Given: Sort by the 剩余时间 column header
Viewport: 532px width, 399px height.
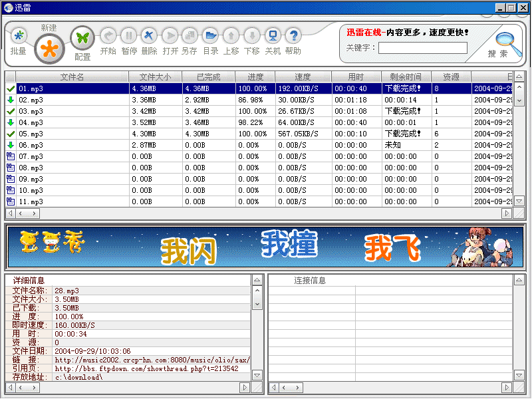Looking at the screenshot, I should tap(406, 76).
